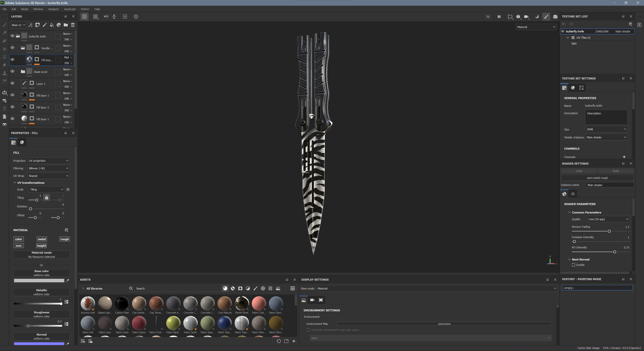The width and height of the screenshot is (644, 351).
Task: Toggle visibility of Layer 1
Action: click(x=12, y=83)
